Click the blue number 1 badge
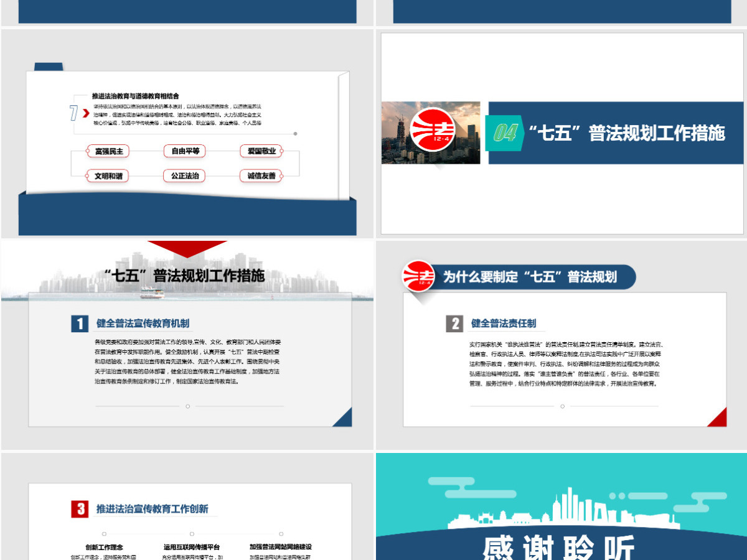 (x=80, y=324)
